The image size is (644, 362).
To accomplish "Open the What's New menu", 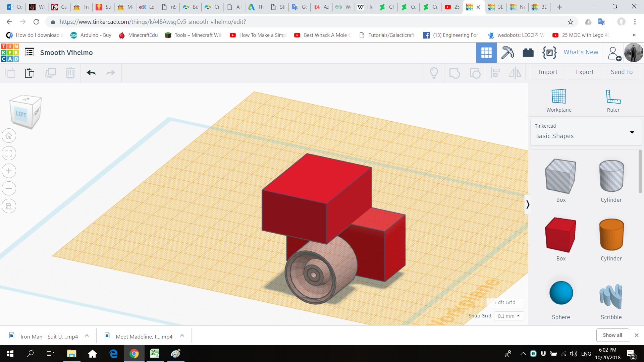I will pyautogui.click(x=581, y=52).
